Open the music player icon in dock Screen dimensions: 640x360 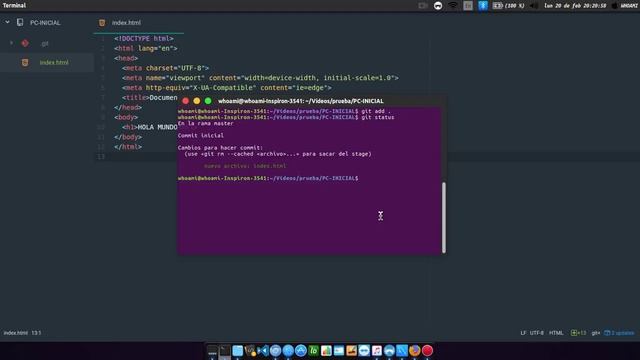click(x=377, y=351)
